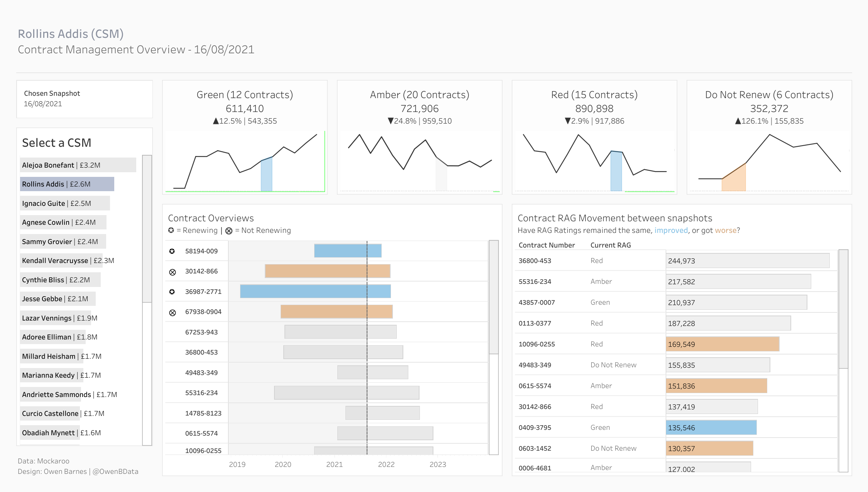Click the renewing star icon for contract 36987-2771
The height and width of the screenshot is (492, 868).
172,292
